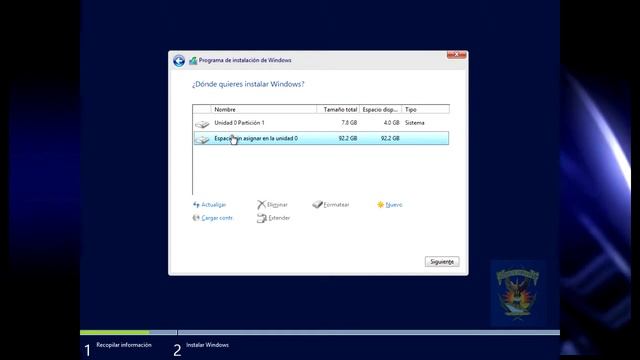Select the Unidad 0 Partición 1 row

[x=321, y=123]
